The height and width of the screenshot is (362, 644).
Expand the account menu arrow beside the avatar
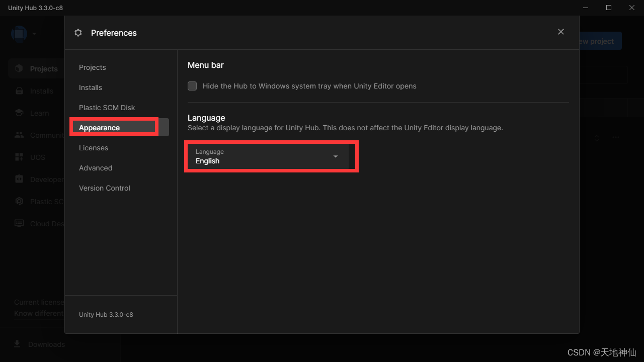pos(34,34)
